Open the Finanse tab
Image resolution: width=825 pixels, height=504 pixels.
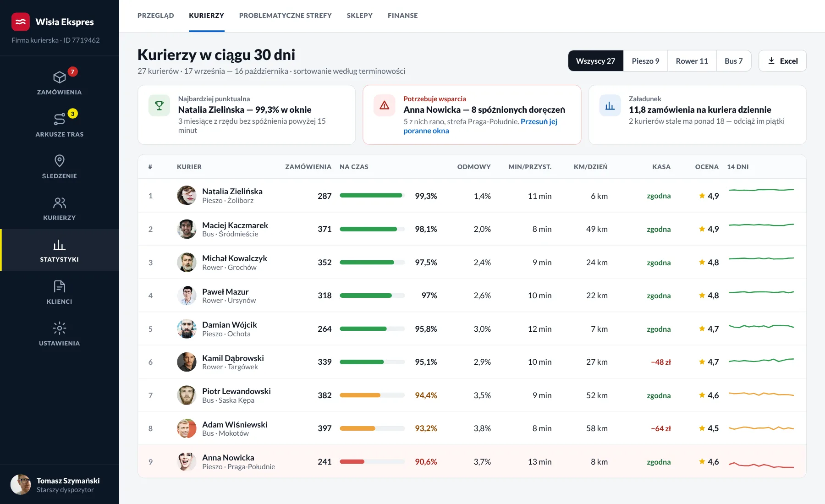[403, 16]
